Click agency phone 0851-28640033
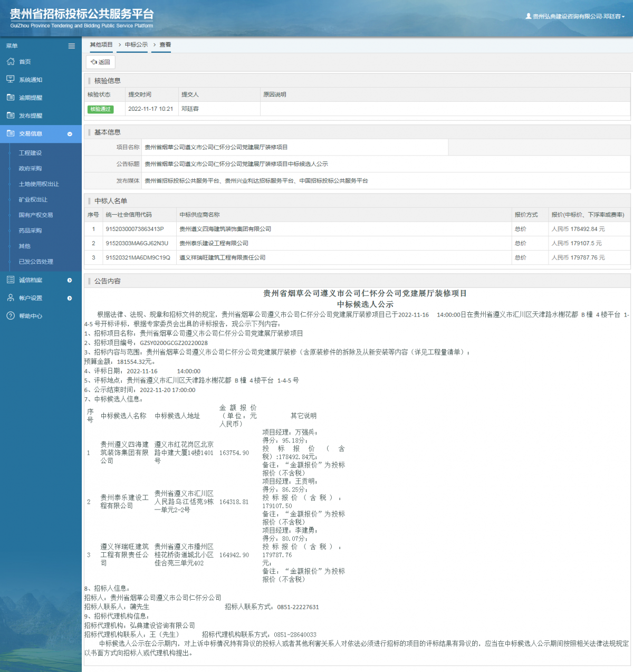Image resolution: width=633 pixels, height=672 pixels. [295, 635]
